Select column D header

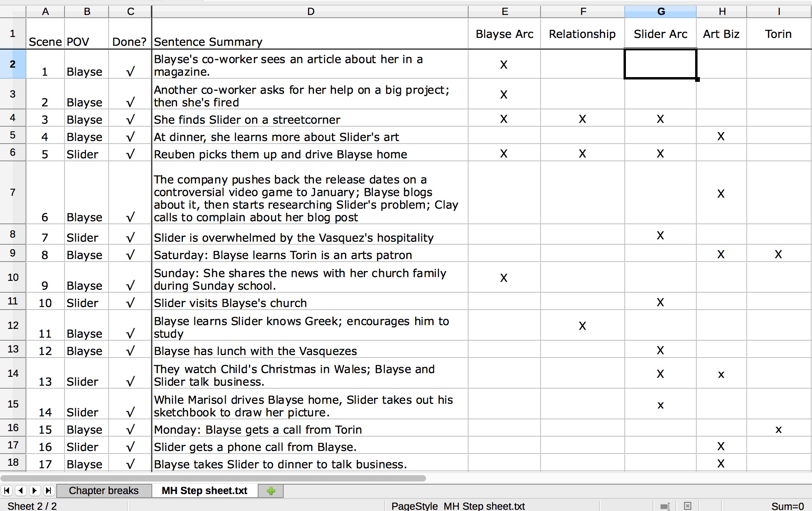pyautogui.click(x=310, y=11)
